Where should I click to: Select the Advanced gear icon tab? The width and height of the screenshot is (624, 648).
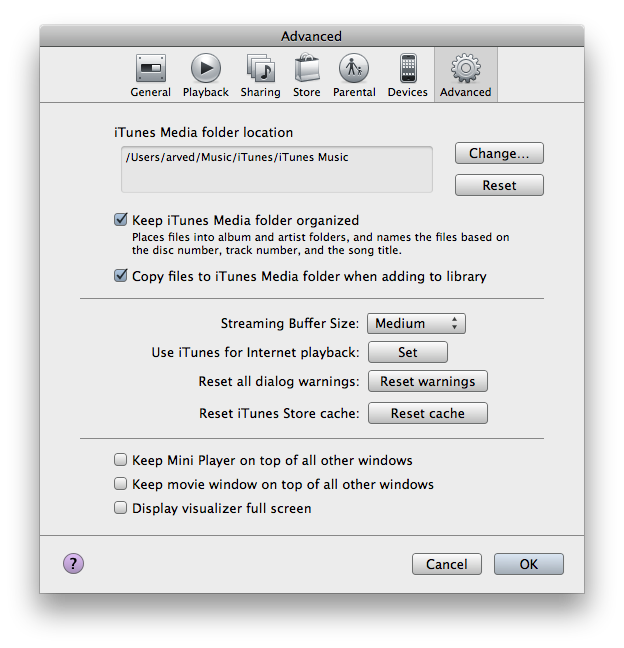(x=466, y=76)
